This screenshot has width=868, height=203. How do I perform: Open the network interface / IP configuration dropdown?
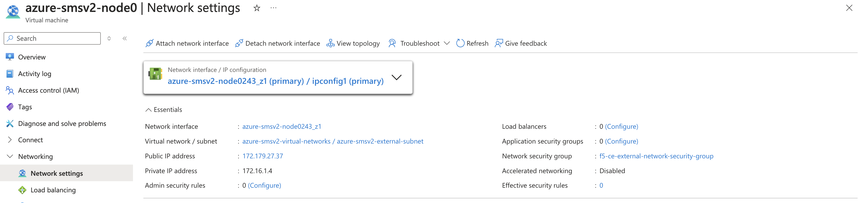397,77
